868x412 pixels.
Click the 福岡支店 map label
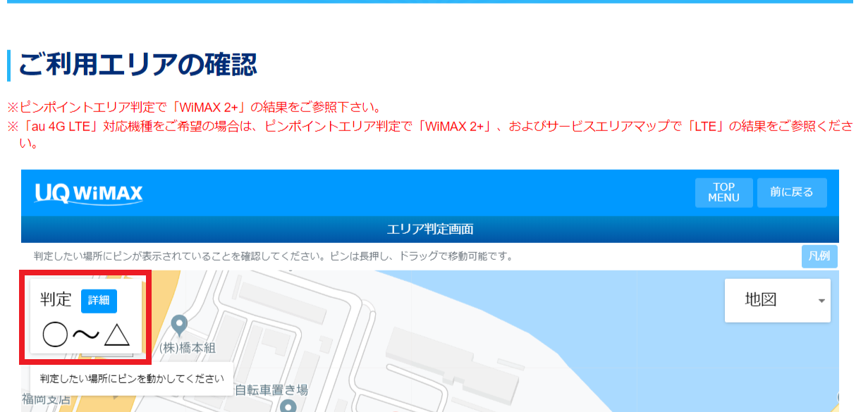46,399
